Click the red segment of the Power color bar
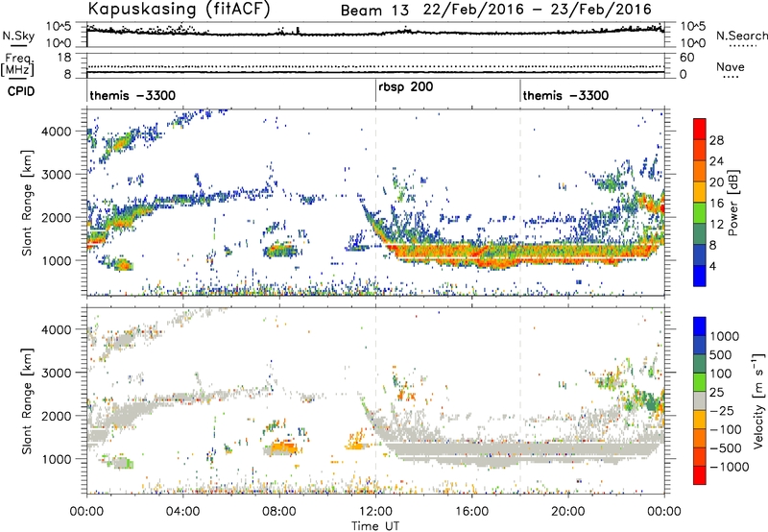Viewport: 768px width, 532px height. click(x=700, y=129)
